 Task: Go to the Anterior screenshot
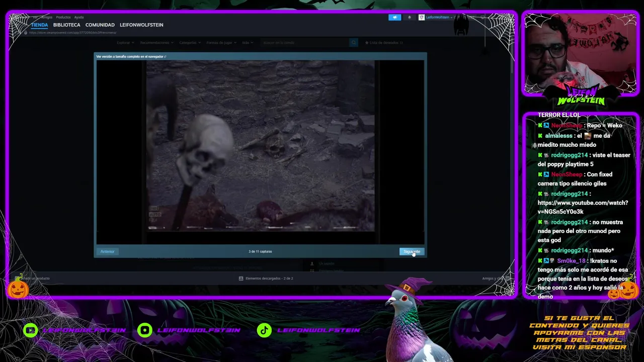pyautogui.click(x=107, y=251)
